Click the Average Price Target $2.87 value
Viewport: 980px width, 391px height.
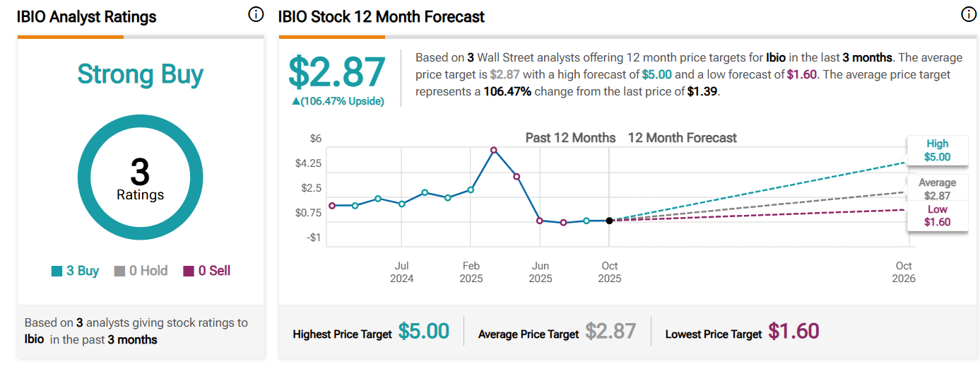point(610,331)
